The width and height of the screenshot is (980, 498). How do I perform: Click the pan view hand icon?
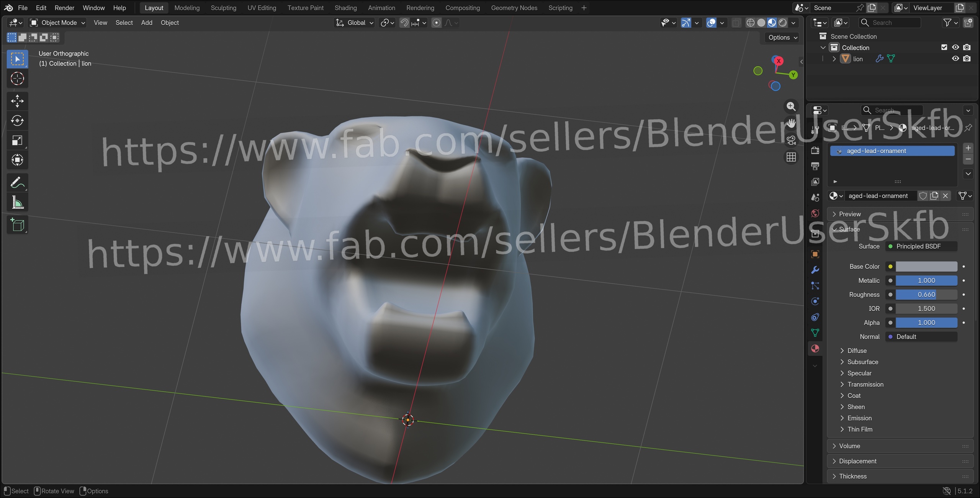[791, 123]
